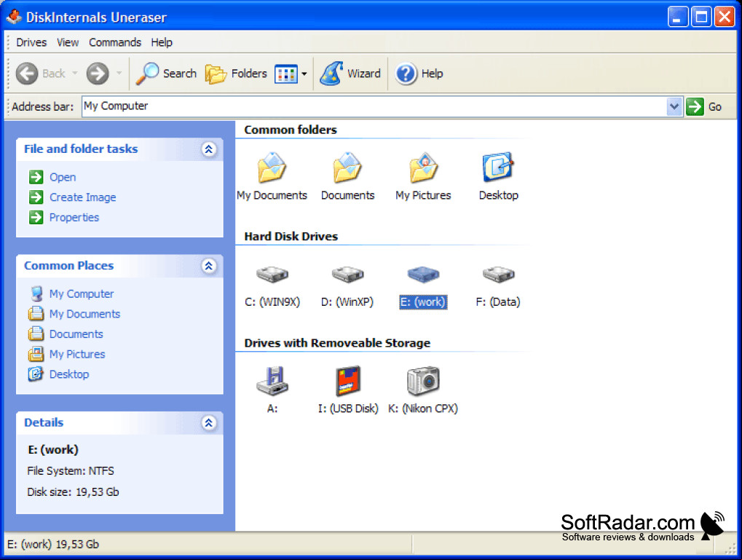Click the Forward arrow toolbar icon
This screenshot has height=560, width=742.
(x=98, y=74)
